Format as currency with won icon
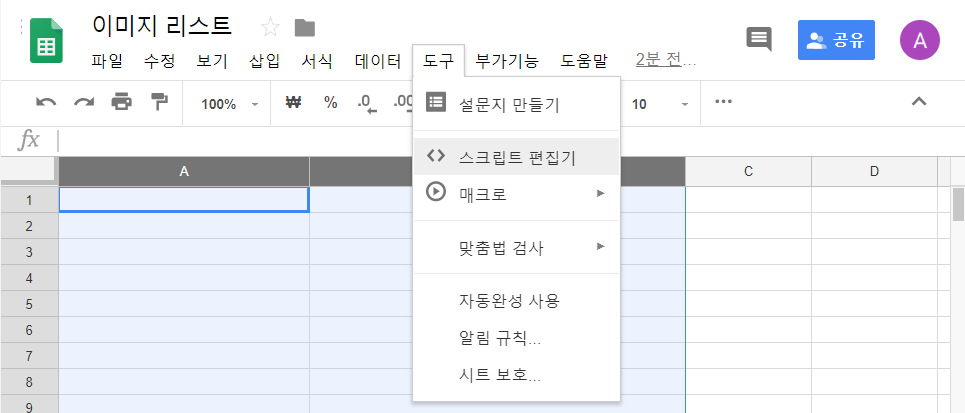 pos(293,103)
